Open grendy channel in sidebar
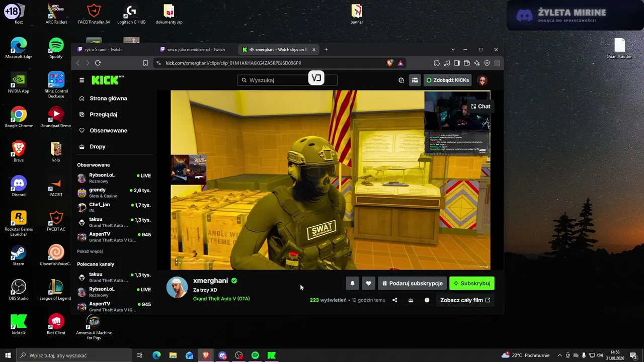This screenshot has height=362, width=644. pyautogui.click(x=114, y=193)
